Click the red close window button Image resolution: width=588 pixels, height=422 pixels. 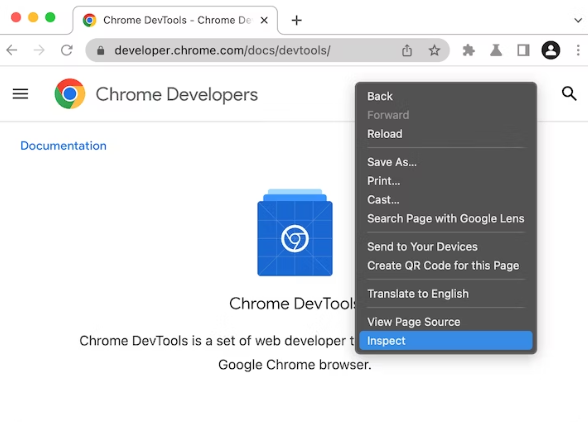click(x=16, y=17)
